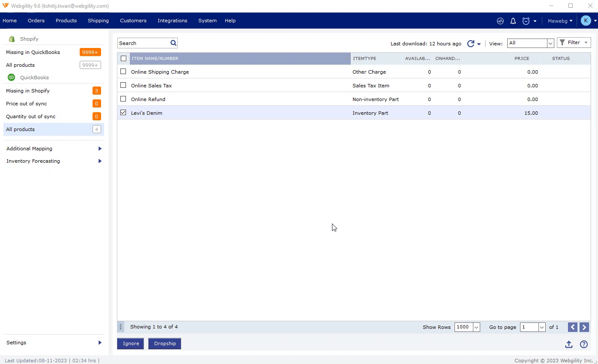The width and height of the screenshot is (598, 364).
Task: Open the notifications bell
Action: [x=513, y=21]
